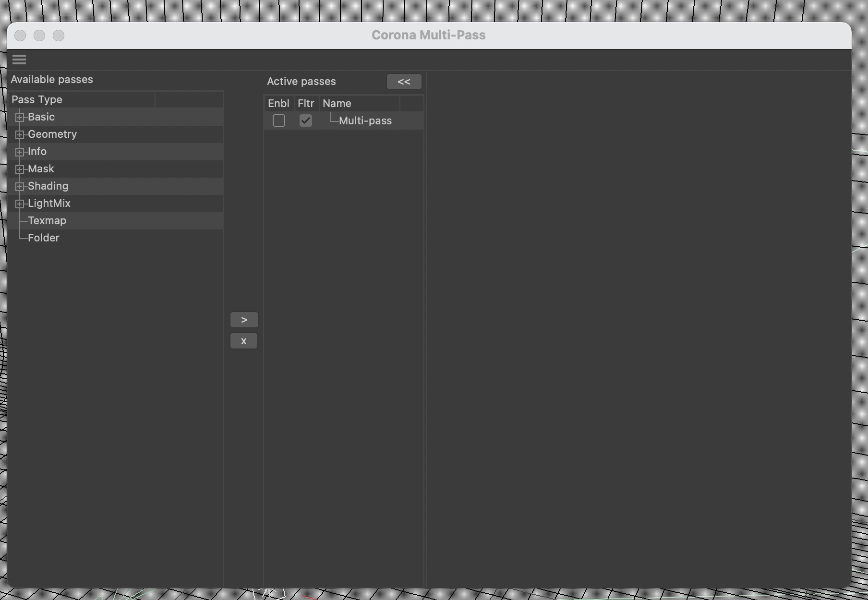Expand the LightMix pass category

(x=20, y=204)
